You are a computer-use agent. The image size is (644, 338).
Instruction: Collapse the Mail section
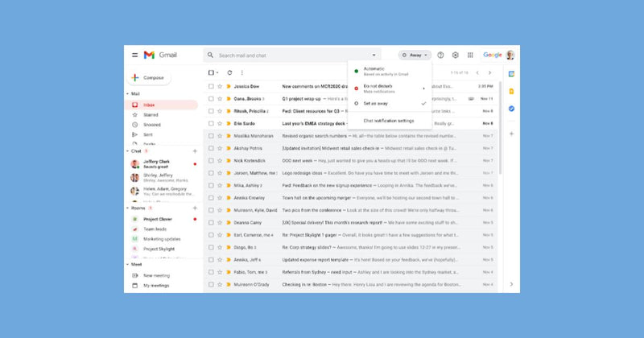(x=128, y=93)
